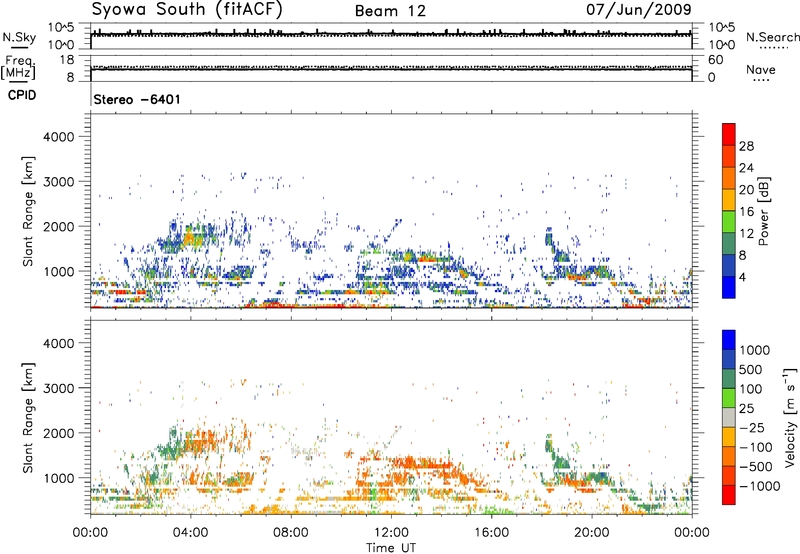This screenshot has width=800, height=554.
Task: Click the '08:00' time axis label
Action: [291, 533]
